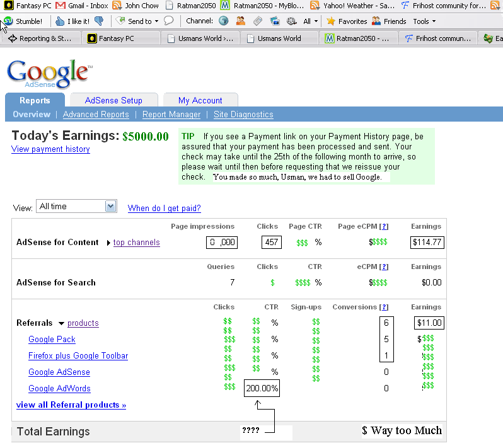Click the thumbs-up I like it! icon
This screenshot has height=448, width=503.
tap(60, 21)
